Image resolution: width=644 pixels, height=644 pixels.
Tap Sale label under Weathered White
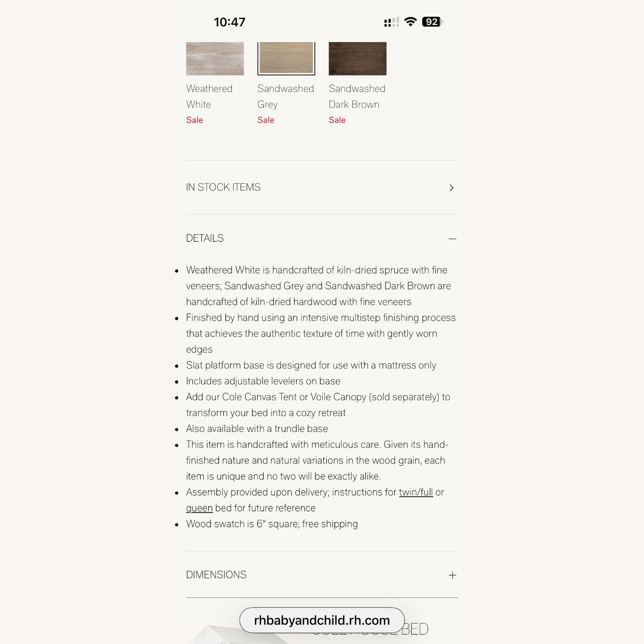(194, 120)
